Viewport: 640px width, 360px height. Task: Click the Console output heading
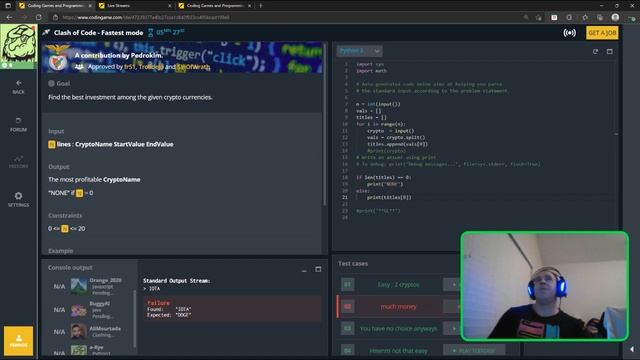point(70,267)
